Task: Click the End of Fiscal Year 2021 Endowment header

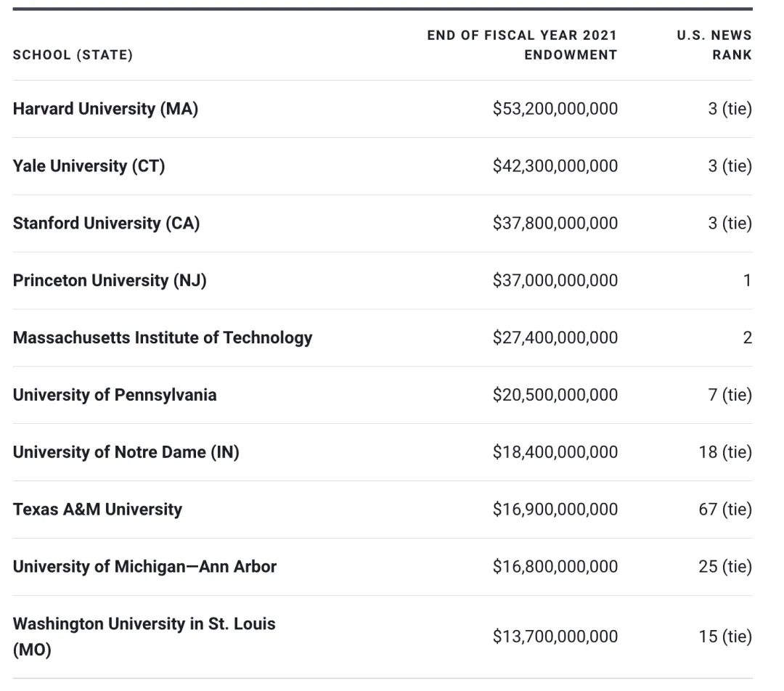Action: 522,45
